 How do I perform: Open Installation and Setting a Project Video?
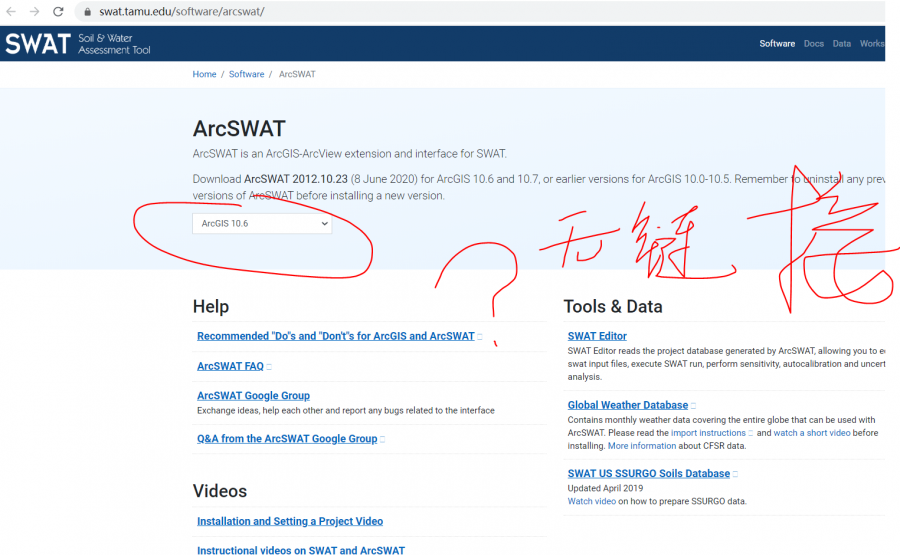point(290,521)
